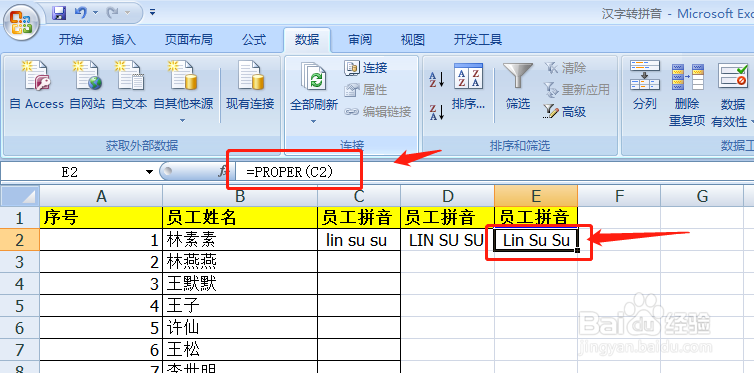Select column D header
The height and width of the screenshot is (373, 754).
448,196
